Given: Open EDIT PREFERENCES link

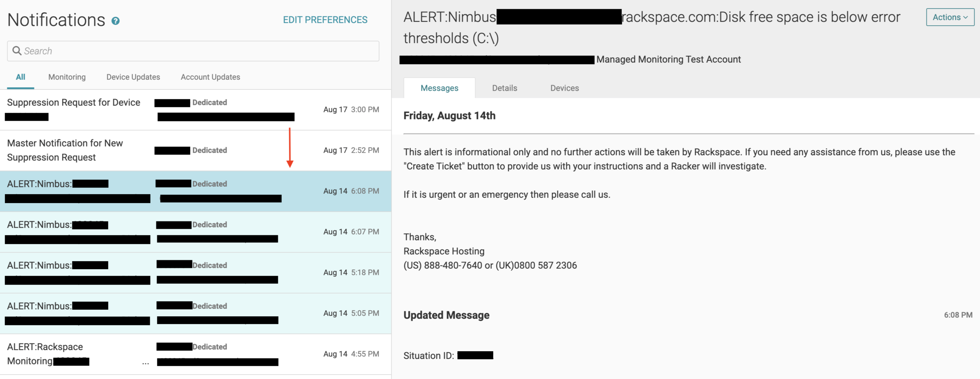Looking at the screenshot, I should [x=325, y=20].
